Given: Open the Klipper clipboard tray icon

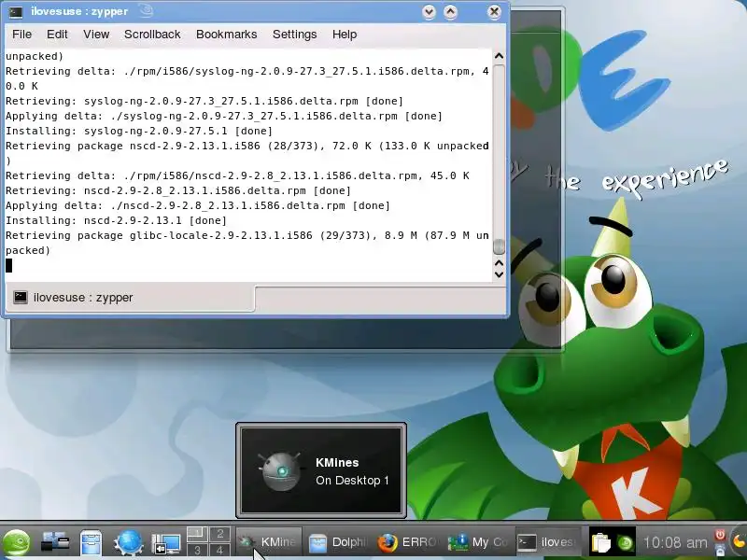Looking at the screenshot, I should tap(601, 542).
